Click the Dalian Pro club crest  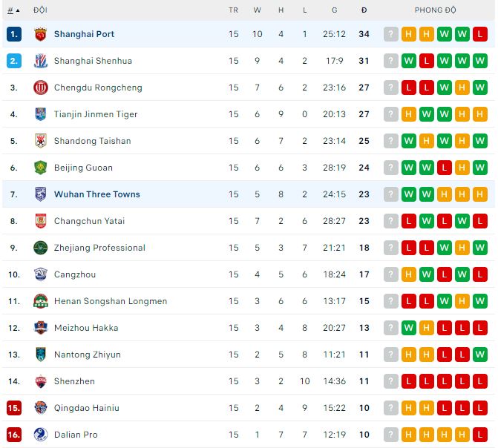[41, 435]
